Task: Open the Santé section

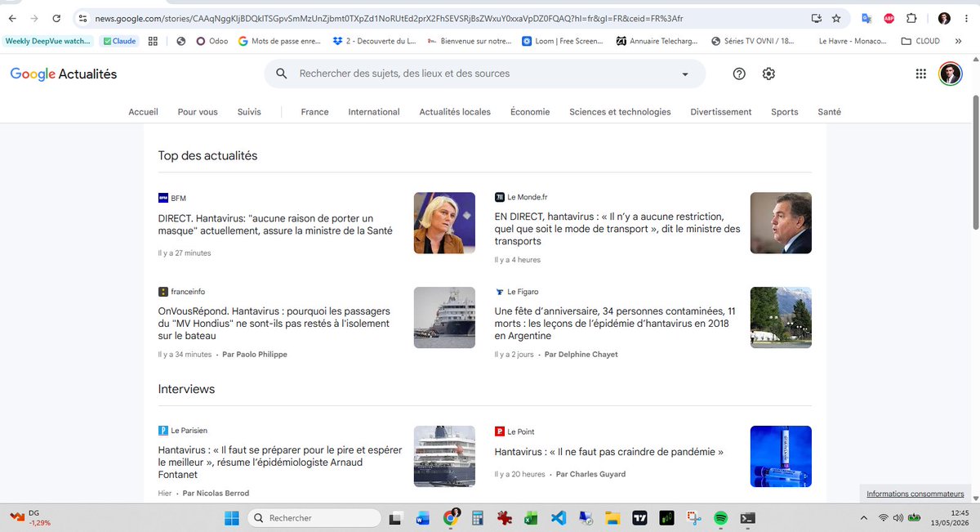Action: coord(829,112)
